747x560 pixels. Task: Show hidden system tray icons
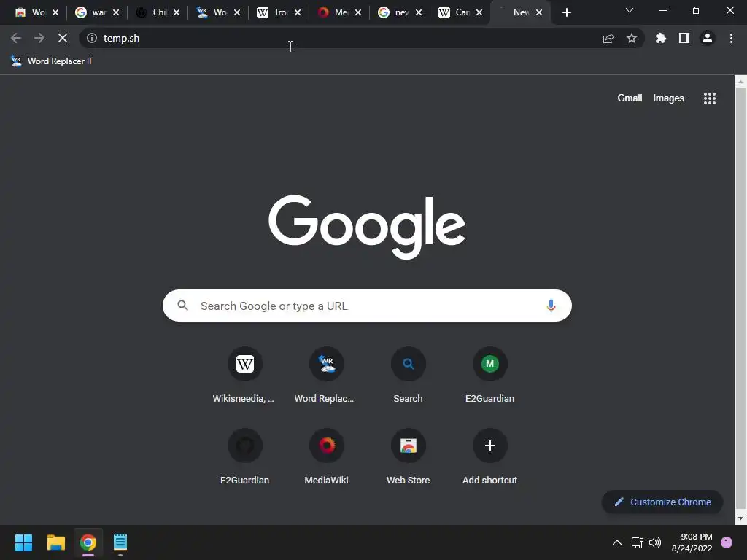pyautogui.click(x=617, y=542)
